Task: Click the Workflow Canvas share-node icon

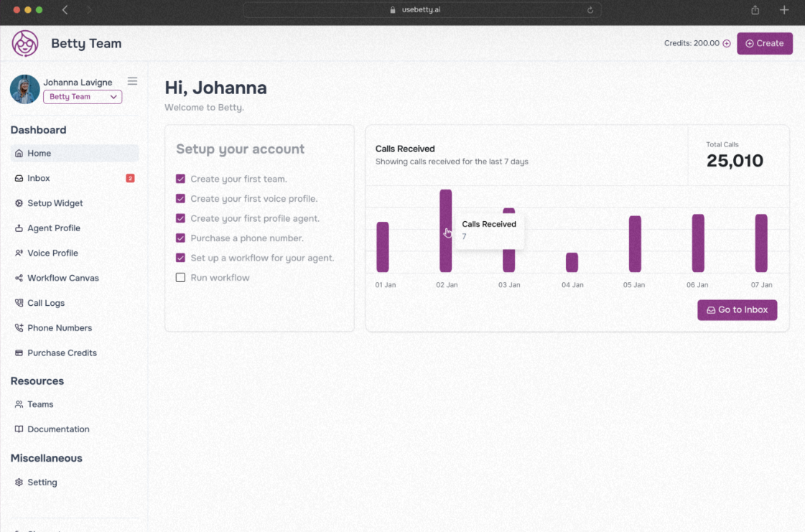Action: click(x=19, y=278)
